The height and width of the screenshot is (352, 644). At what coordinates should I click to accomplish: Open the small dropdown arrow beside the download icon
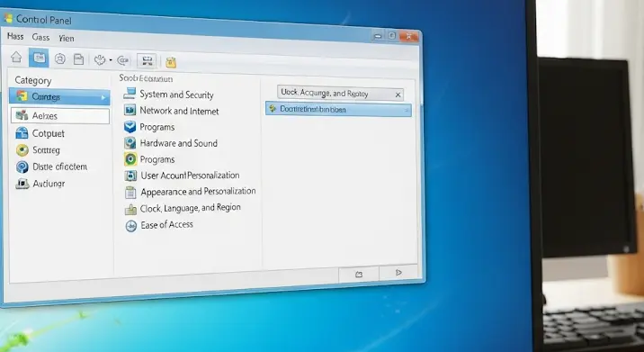(x=111, y=60)
